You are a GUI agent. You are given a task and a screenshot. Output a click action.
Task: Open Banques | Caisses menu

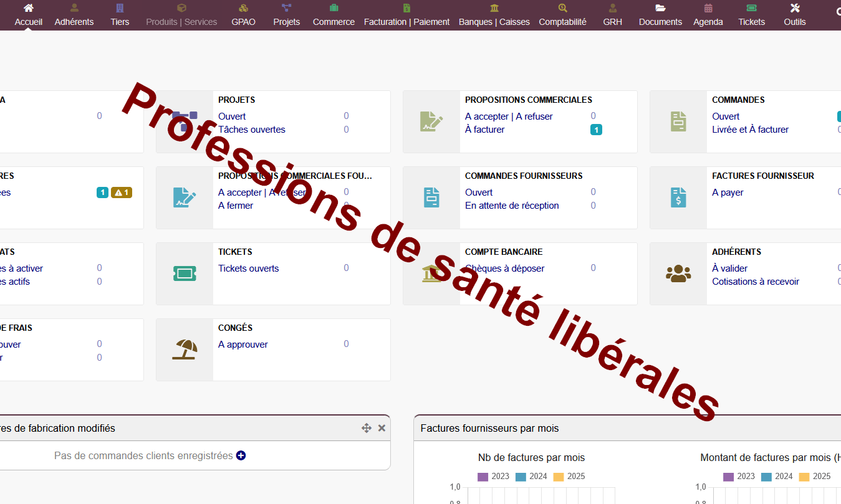pos(494,16)
